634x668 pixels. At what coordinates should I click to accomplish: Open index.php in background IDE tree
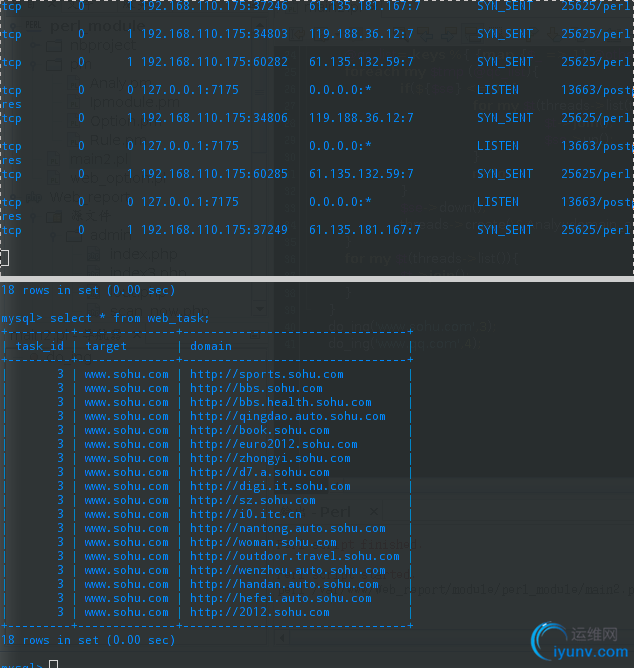[x=143, y=254]
